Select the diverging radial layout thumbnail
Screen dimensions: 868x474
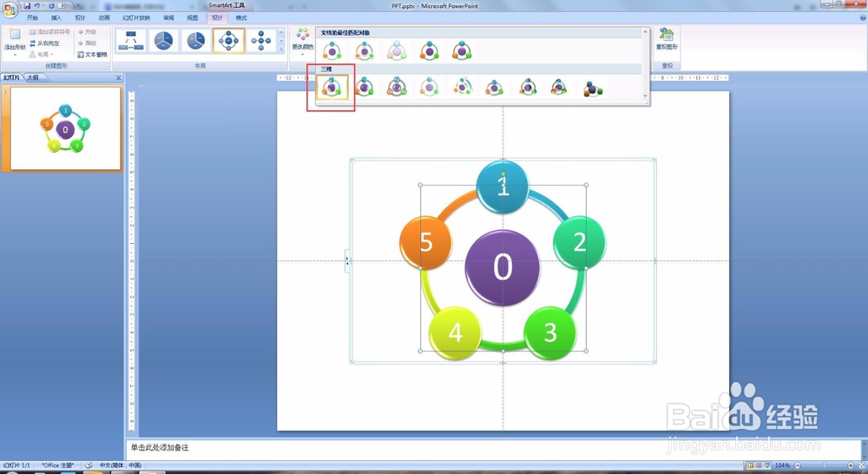pyautogui.click(x=260, y=41)
